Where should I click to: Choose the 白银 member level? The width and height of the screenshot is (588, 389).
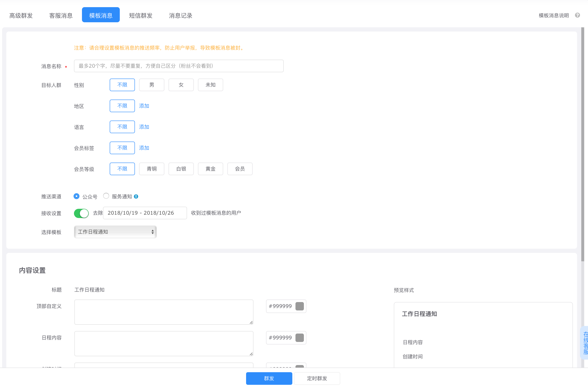pyautogui.click(x=181, y=169)
